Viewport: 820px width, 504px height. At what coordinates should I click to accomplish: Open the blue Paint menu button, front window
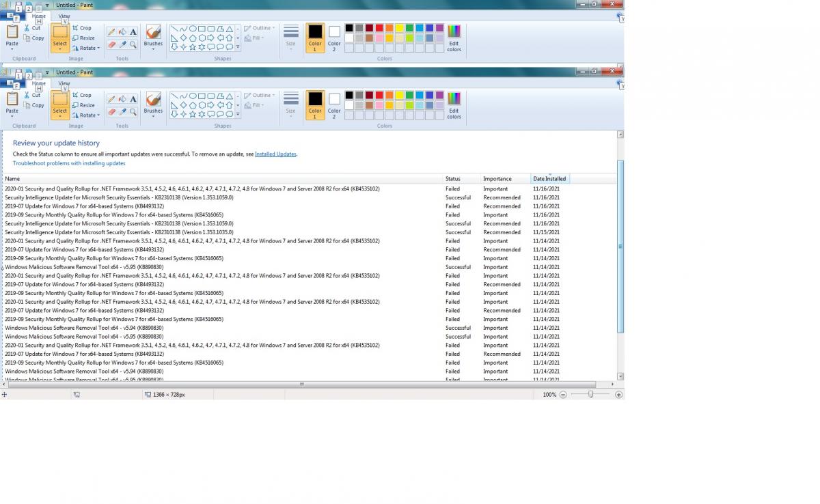click(x=12, y=83)
